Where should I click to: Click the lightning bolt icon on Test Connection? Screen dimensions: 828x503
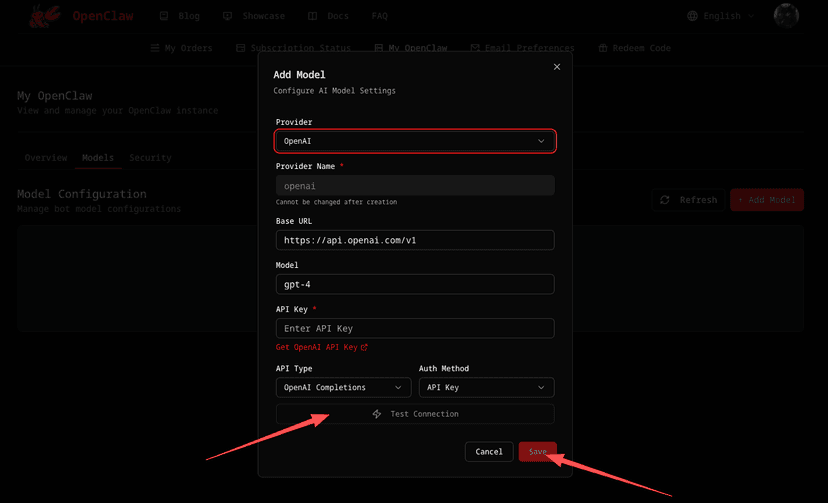(377, 414)
